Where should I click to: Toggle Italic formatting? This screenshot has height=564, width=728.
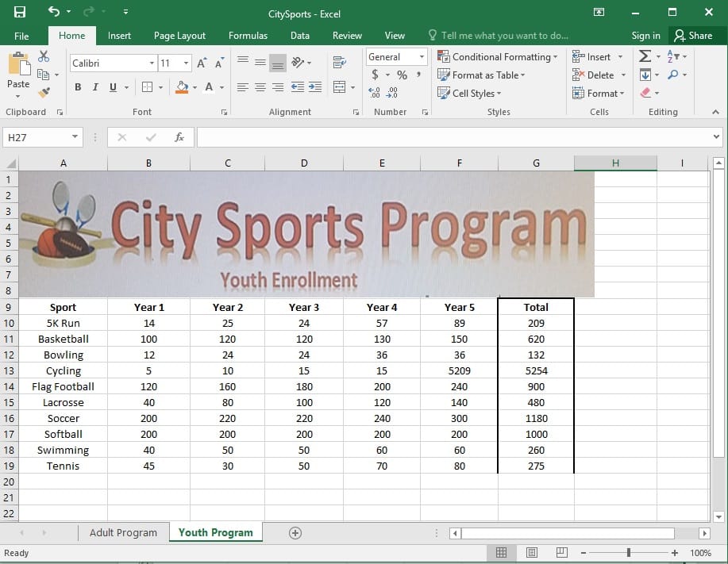point(95,87)
